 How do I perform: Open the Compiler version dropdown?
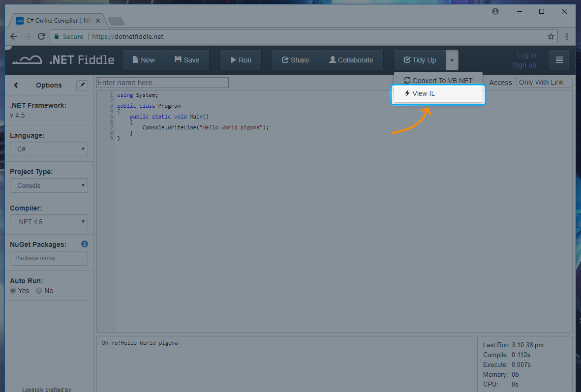point(49,222)
